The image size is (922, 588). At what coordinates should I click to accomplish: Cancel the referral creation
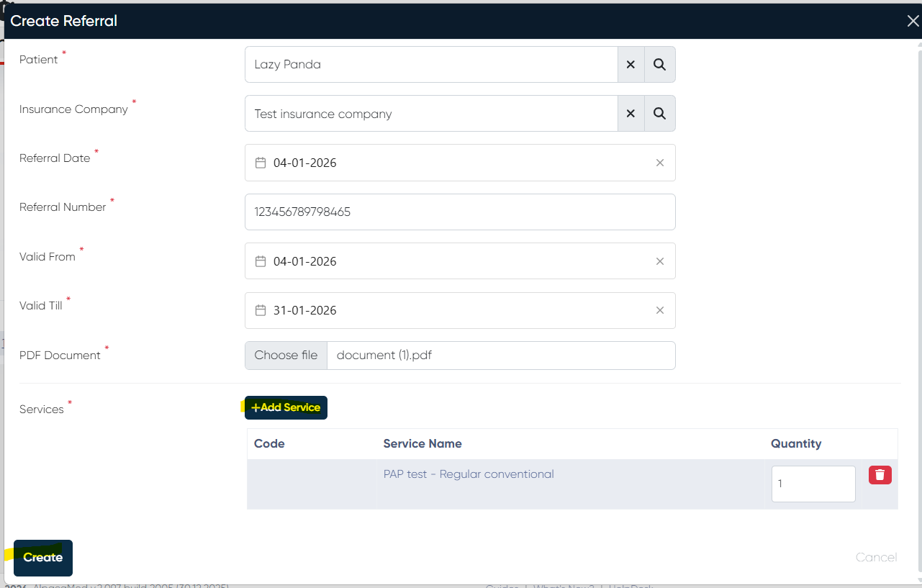876,557
